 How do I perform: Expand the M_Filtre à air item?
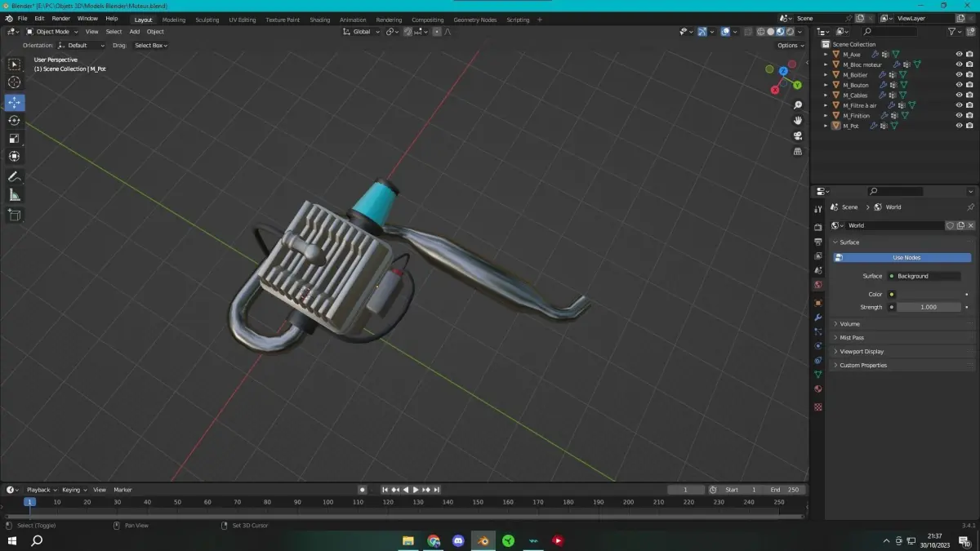[x=826, y=105]
